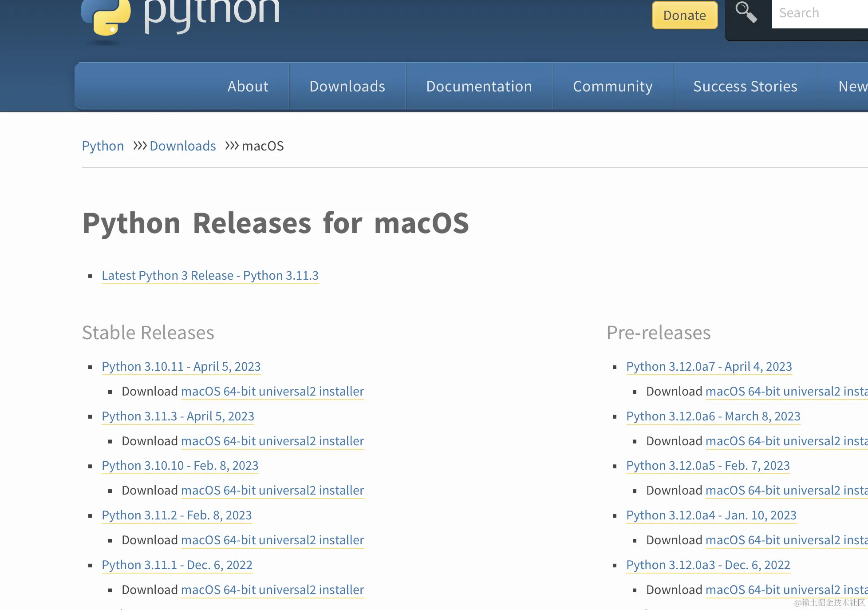The height and width of the screenshot is (610, 868).
Task: Download installer under Python 3.11.3 stable release
Action: tap(272, 441)
